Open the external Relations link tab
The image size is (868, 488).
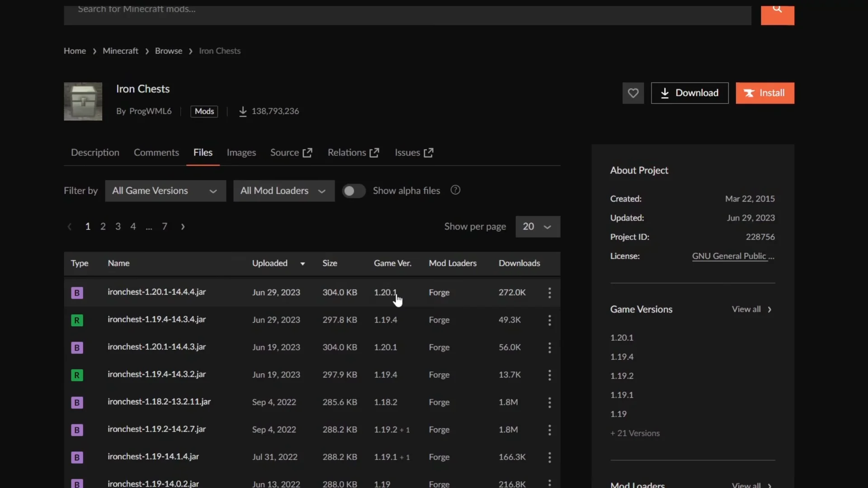pyautogui.click(x=354, y=152)
